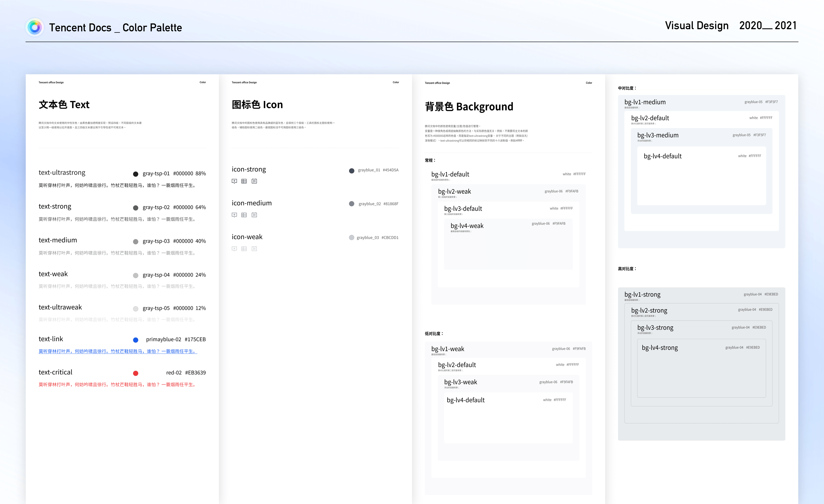The width and height of the screenshot is (824, 504).
Task: Click the table icon under icon-medium
Action: [x=244, y=215]
